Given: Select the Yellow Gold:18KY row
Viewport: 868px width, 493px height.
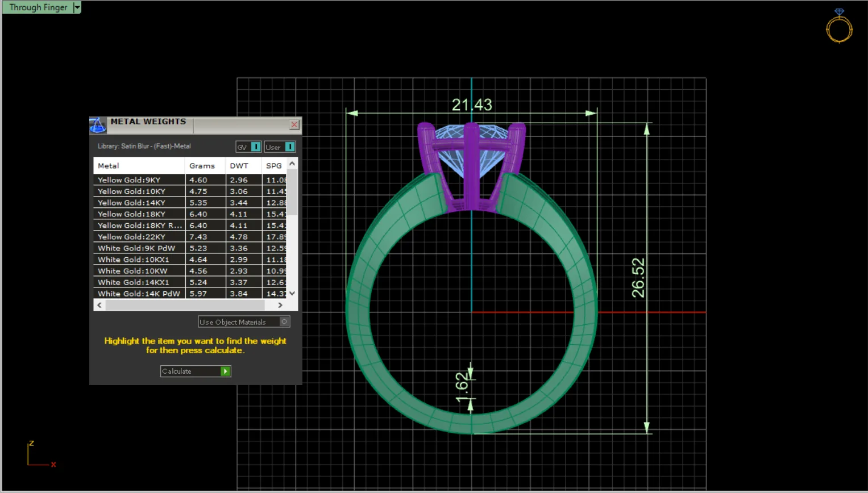Looking at the screenshot, I should (x=190, y=214).
